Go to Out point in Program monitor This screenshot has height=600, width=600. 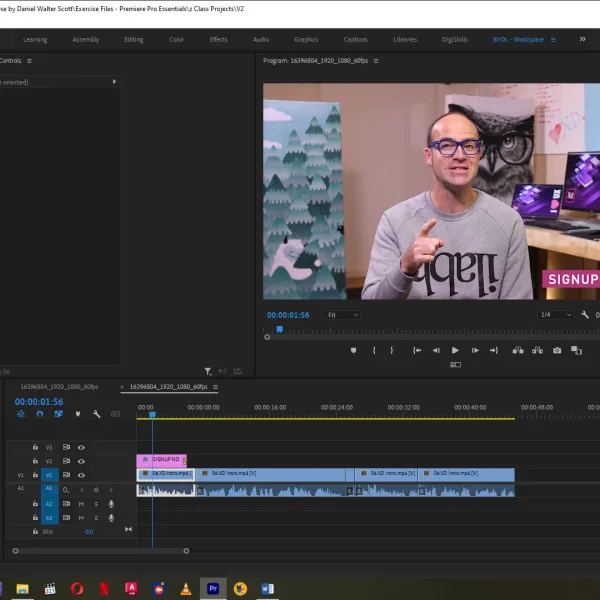494,350
